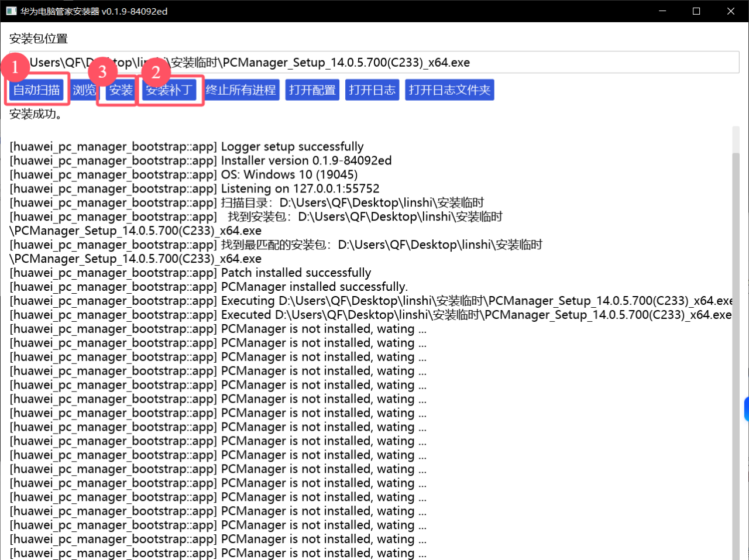Click the 安装 install button

point(121,90)
